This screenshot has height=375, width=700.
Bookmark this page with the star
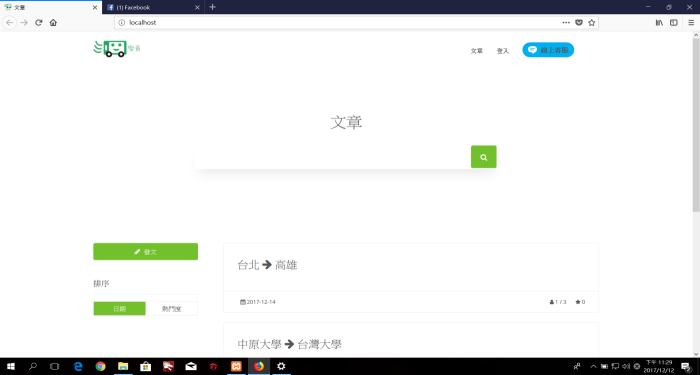[x=592, y=22]
